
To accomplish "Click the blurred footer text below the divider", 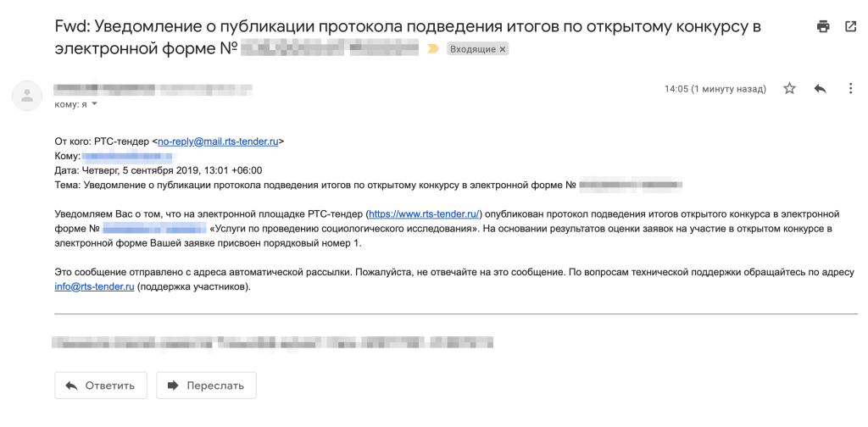I will 272,343.
